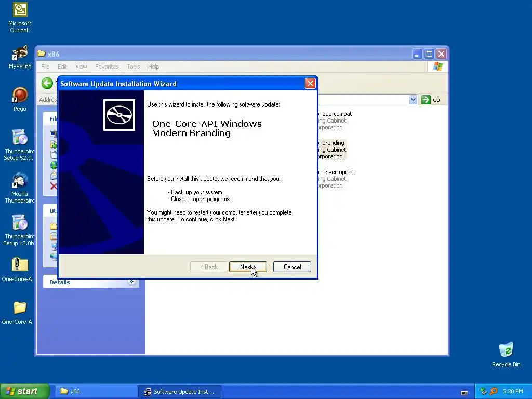The height and width of the screenshot is (399, 532).
Task: Open MyPal 68 desktop shortcut
Action: pyautogui.click(x=20, y=57)
